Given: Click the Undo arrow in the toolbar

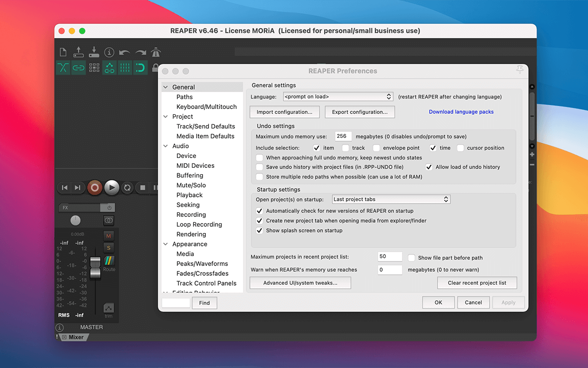Looking at the screenshot, I should (x=124, y=52).
